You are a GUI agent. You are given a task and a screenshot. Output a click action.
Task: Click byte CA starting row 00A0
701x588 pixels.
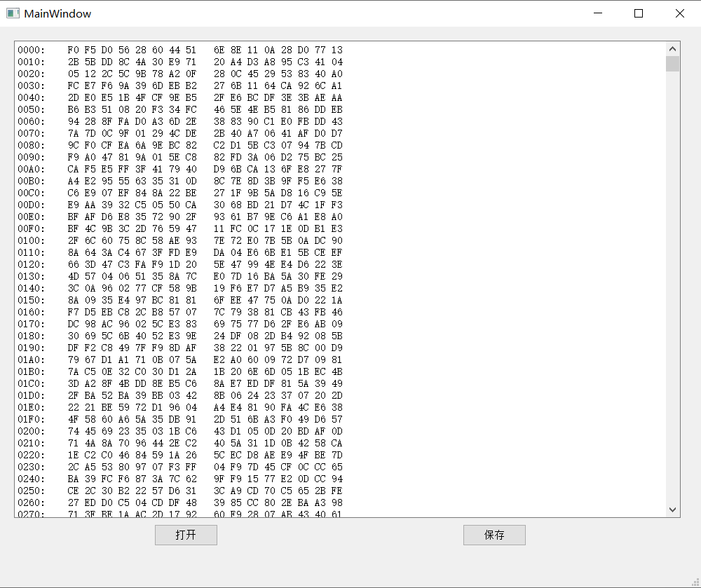click(x=74, y=169)
